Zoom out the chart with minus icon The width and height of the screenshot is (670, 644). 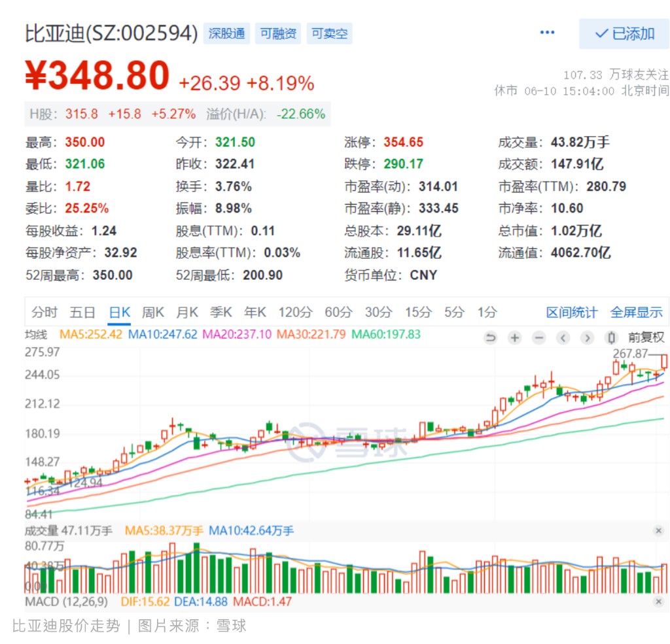click(x=538, y=338)
